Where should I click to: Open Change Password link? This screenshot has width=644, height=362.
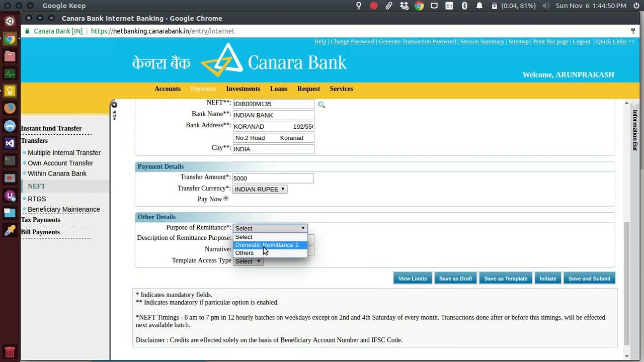pos(352,41)
